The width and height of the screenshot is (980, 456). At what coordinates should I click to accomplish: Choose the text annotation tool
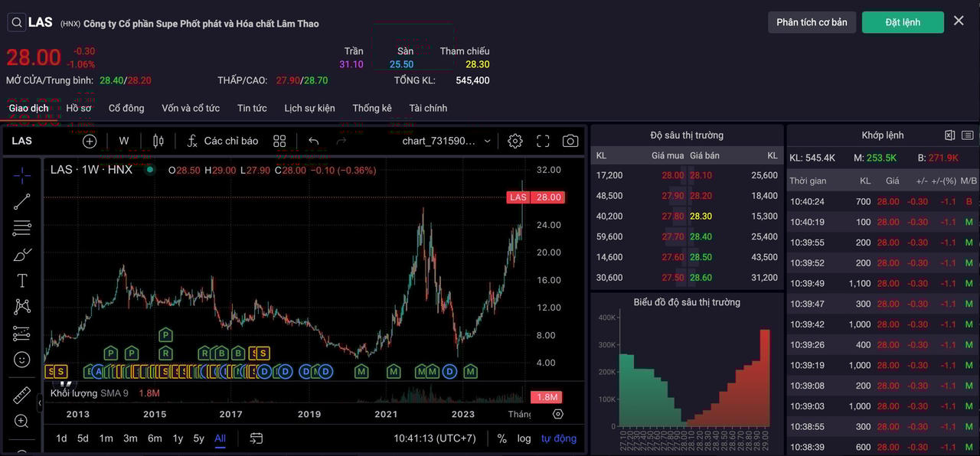coord(22,281)
